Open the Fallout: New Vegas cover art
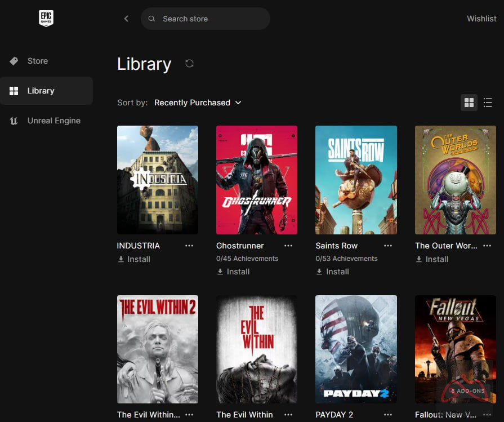 (x=456, y=349)
